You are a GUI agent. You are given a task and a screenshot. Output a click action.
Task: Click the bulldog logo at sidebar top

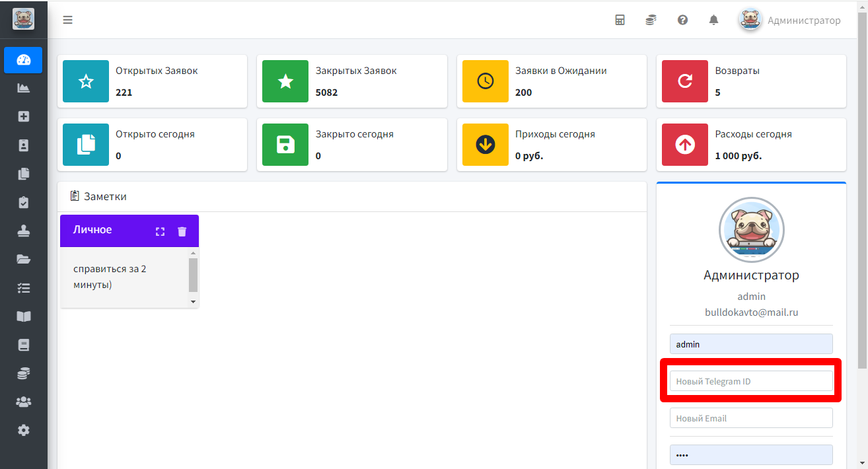[24, 19]
